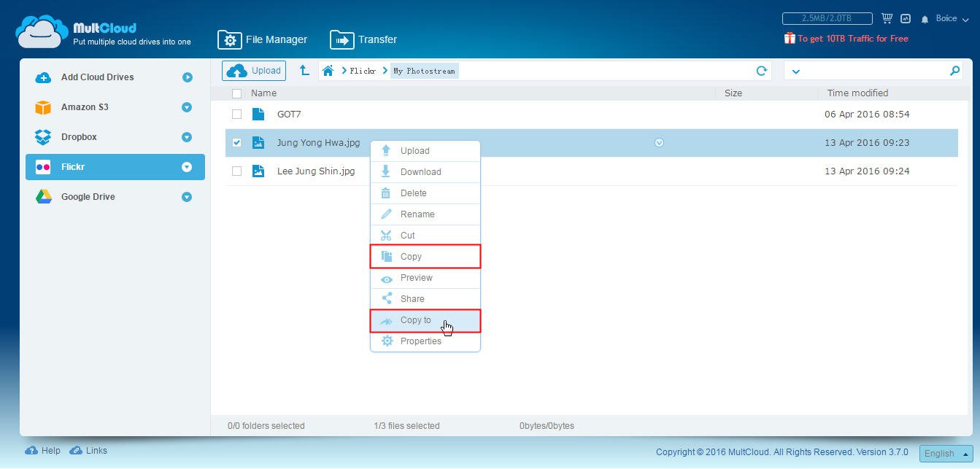Click the 13 Apr 2016 09:24 timestamp
Image resolution: width=980 pixels, height=469 pixels.
pos(867,171)
